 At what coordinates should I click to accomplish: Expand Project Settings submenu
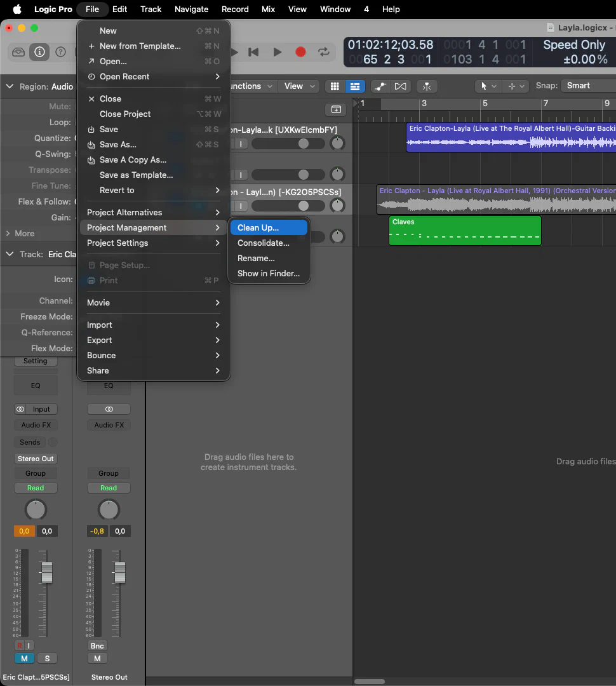[x=153, y=243]
